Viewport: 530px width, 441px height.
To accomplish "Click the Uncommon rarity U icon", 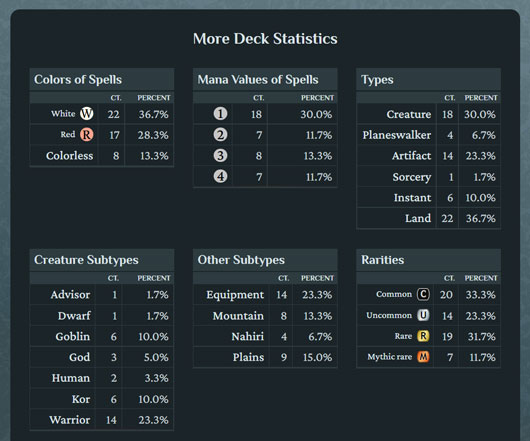I will (423, 315).
